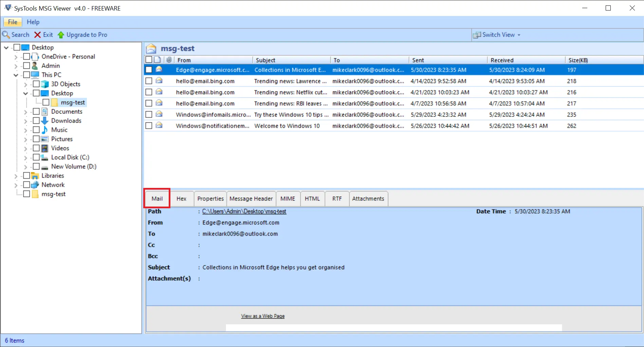Viewport: 644px width, 347px height.
Task: Switch to the Message Header tab
Action: pos(251,199)
